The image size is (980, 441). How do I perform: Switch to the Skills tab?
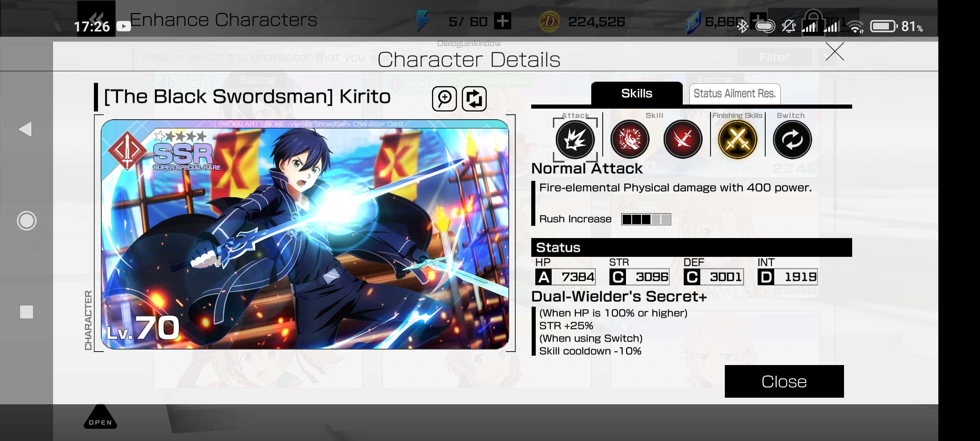(637, 94)
